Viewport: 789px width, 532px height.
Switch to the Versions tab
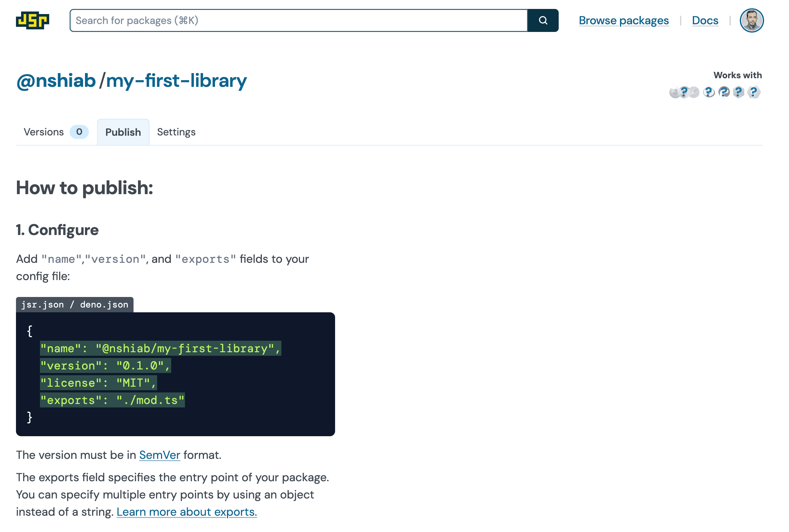[56, 132]
